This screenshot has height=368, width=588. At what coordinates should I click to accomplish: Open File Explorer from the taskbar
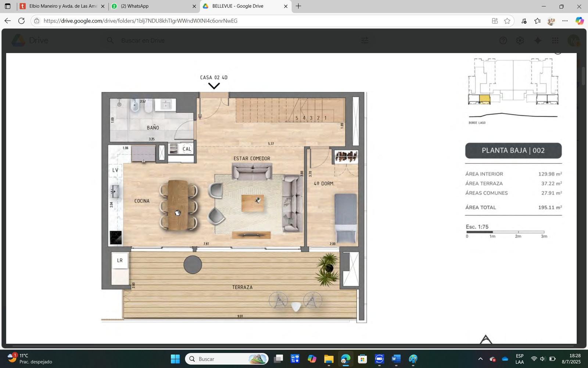tap(329, 359)
